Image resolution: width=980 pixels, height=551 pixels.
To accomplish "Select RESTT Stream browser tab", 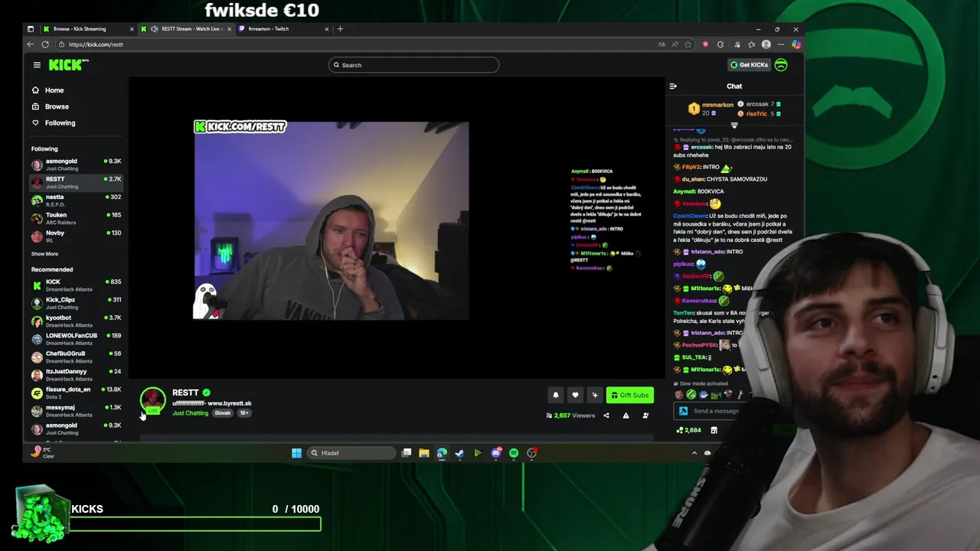I will 188,29.
